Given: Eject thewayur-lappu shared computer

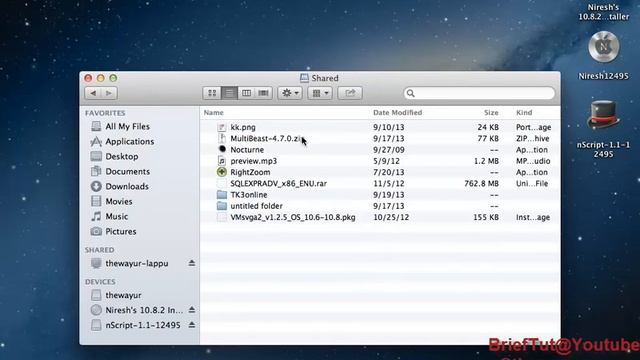Looking at the screenshot, I should [x=192, y=263].
